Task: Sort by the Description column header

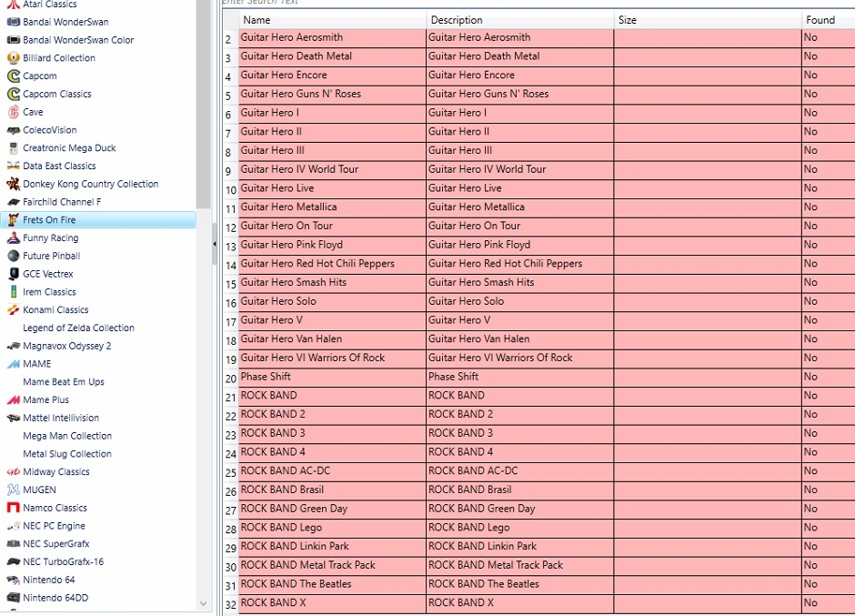Action: pos(519,20)
